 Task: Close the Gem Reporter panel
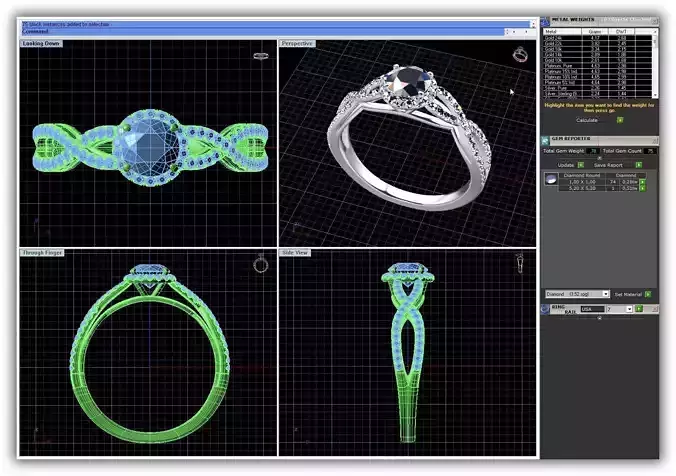click(655, 141)
